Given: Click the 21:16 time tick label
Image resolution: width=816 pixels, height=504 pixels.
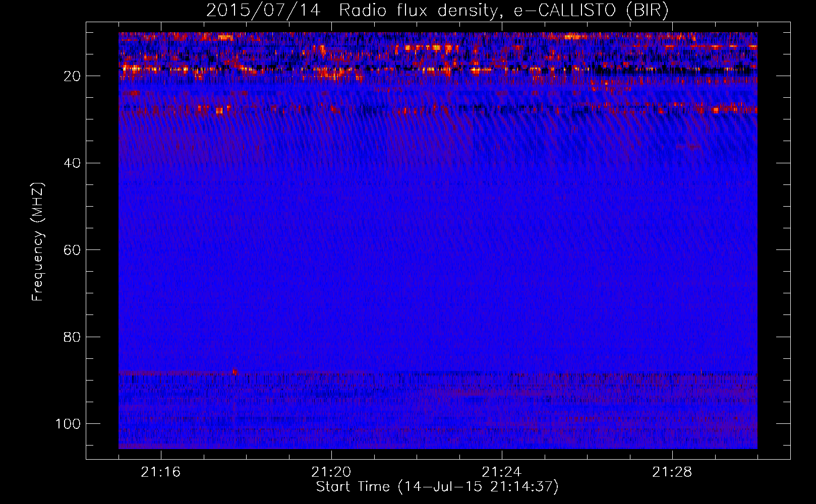Looking at the screenshot, I should click(161, 472).
